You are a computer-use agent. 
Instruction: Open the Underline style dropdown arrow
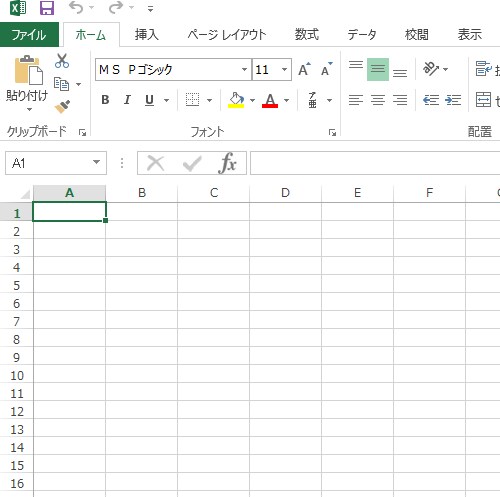(x=166, y=100)
